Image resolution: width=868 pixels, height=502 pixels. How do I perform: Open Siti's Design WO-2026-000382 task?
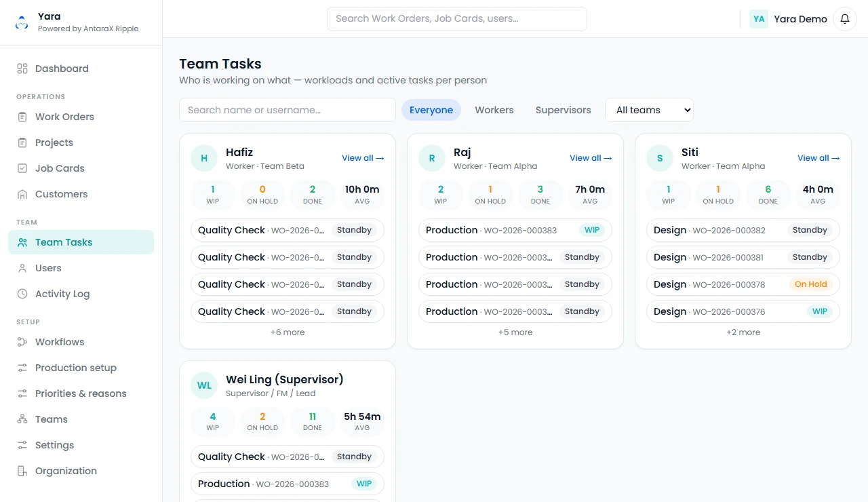point(743,230)
